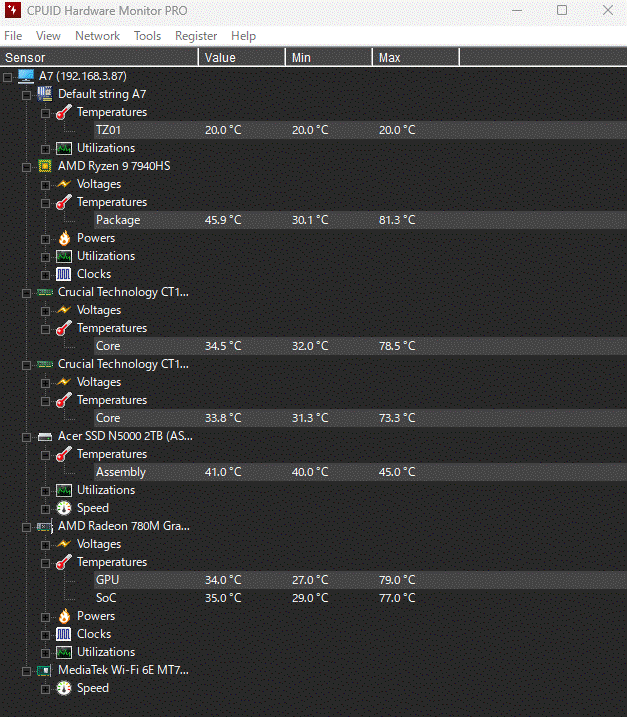Expand the Speed node under MediaTek Wi-Fi
The image size is (627, 717).
46,688
